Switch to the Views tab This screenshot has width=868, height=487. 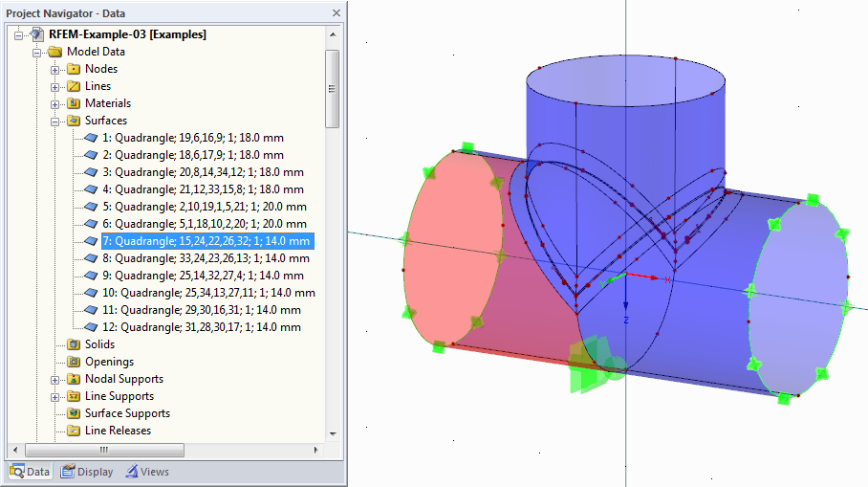click(147, 472)
